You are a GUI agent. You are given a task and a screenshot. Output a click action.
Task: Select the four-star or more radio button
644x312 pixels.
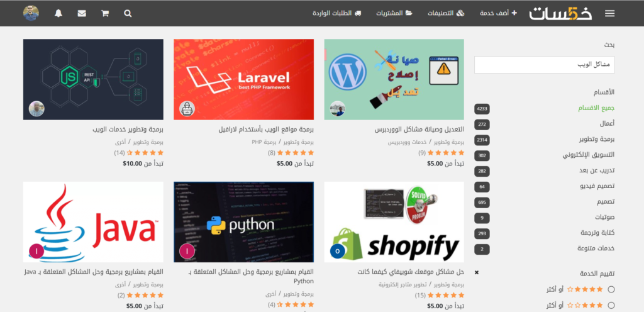(611, 306)
